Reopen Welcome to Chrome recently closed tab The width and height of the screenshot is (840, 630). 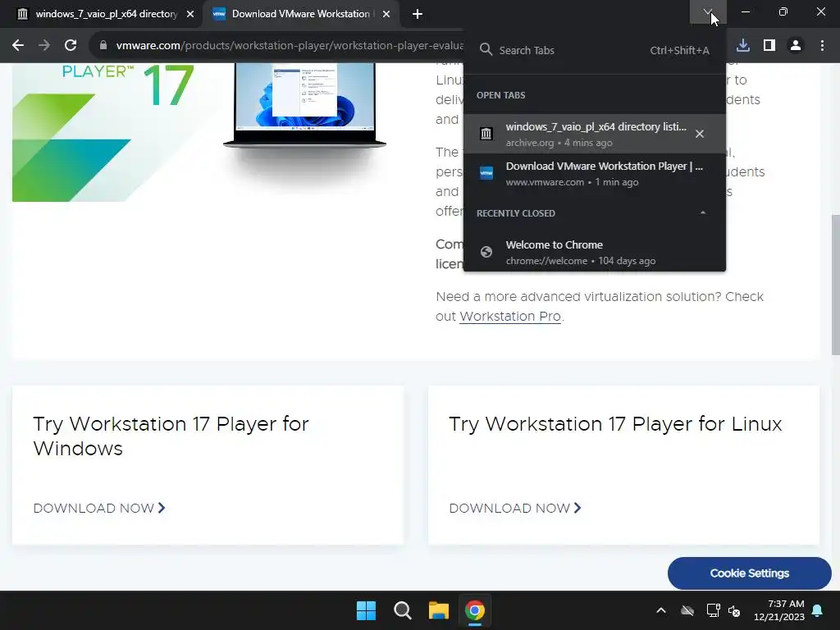click(595, 253)
